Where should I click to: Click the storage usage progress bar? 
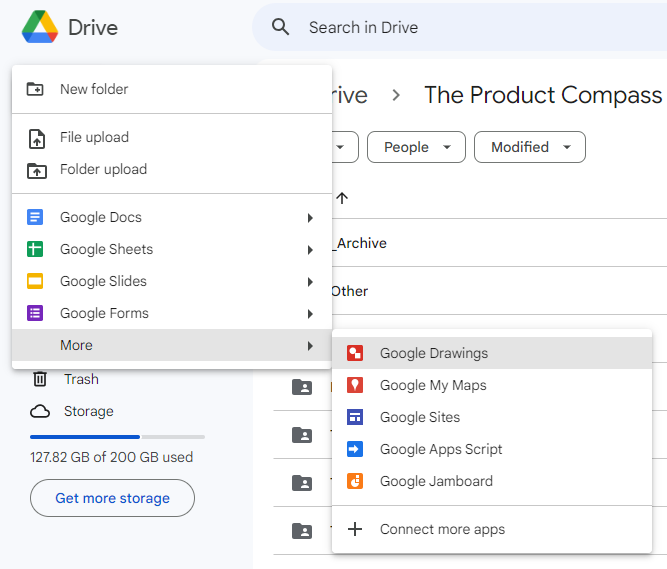[x=117, y=437]
